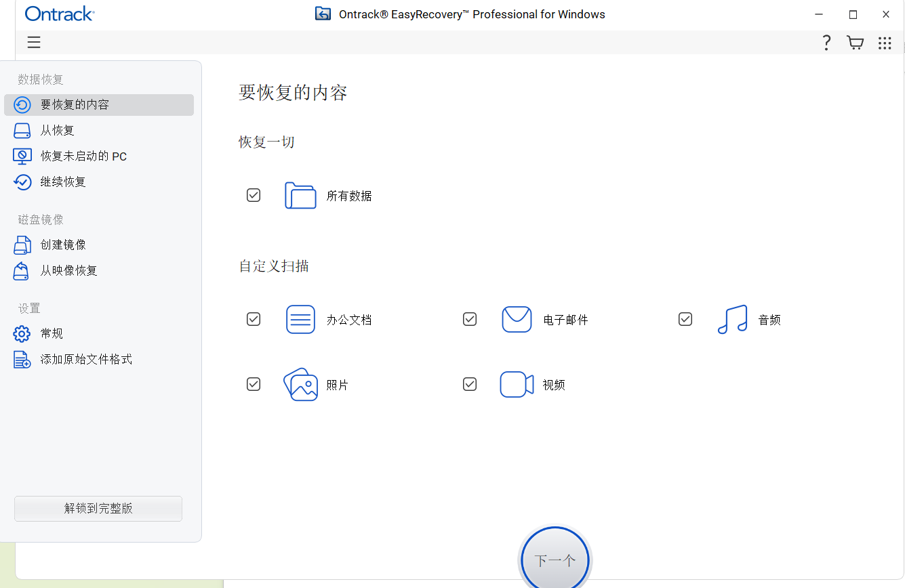Click the 音频 music note icon

(732, 319)
